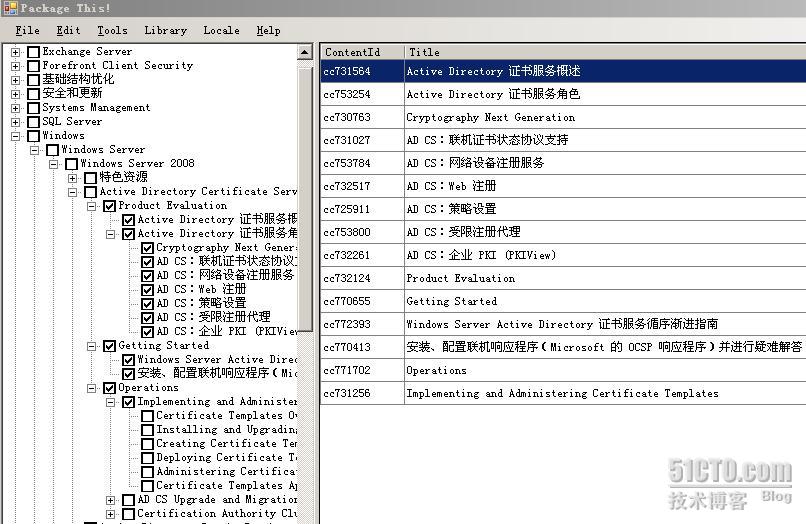Select the cc770413 OCSP row
Screen dimensions: 806x524
[563, 347]
